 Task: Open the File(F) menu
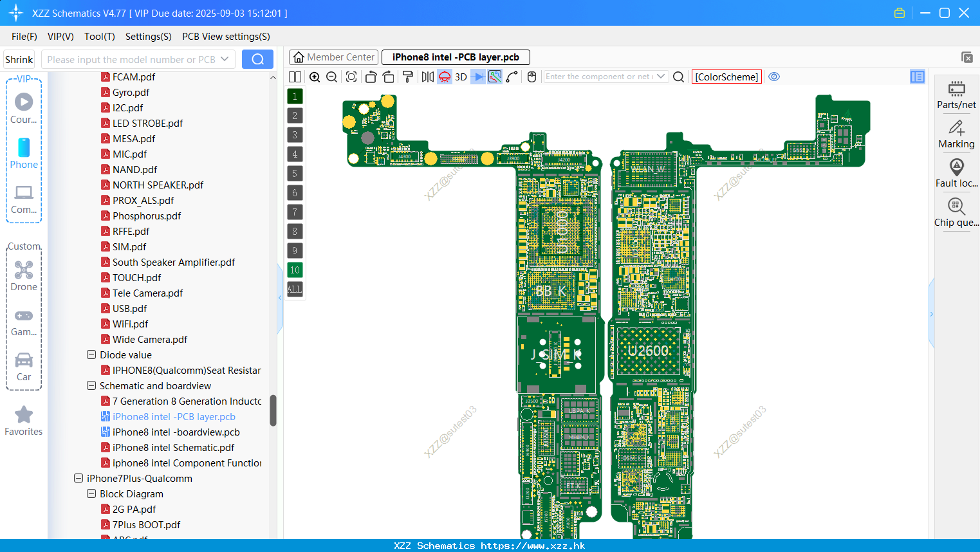(x=24, y=37)
